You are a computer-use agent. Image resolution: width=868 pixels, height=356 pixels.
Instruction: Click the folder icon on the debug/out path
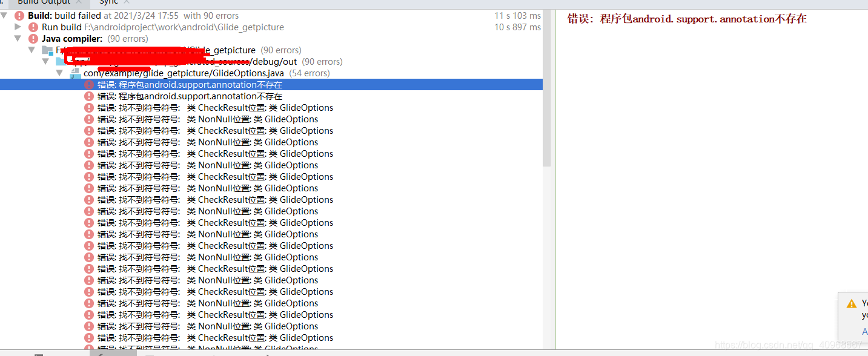[x=62, y=61]
